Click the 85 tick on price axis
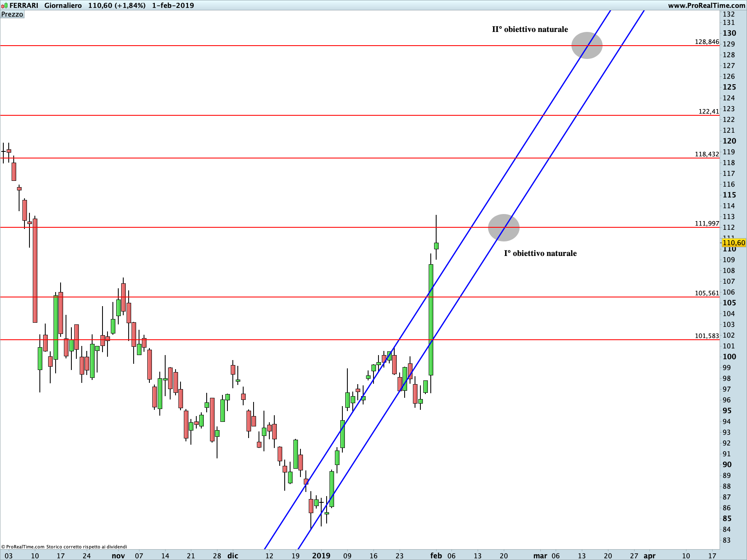 click(x=727, y=519)
